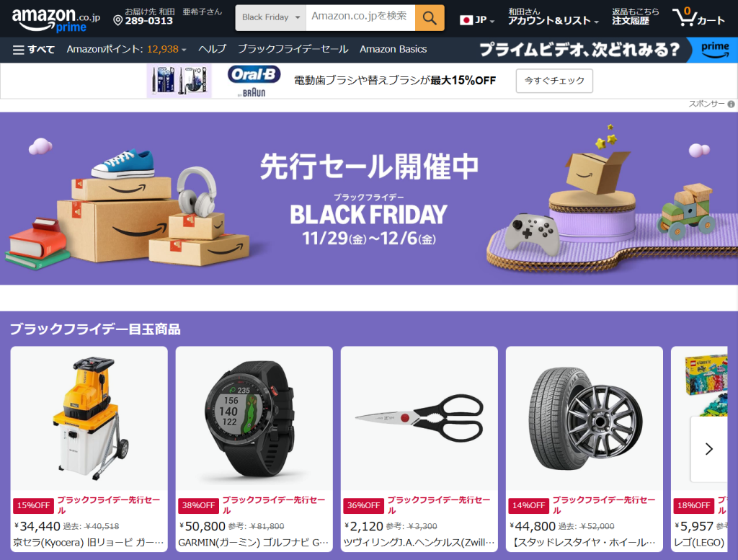Click the orange search magnifier button
Viewport: 738px width, 560px height.
pos(430,18)
